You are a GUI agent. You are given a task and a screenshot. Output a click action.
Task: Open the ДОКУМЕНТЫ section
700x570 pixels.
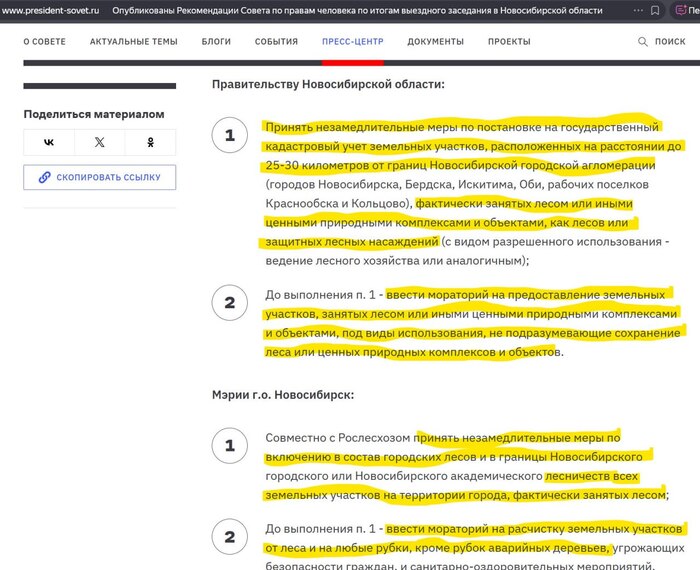tap(435, 42)
